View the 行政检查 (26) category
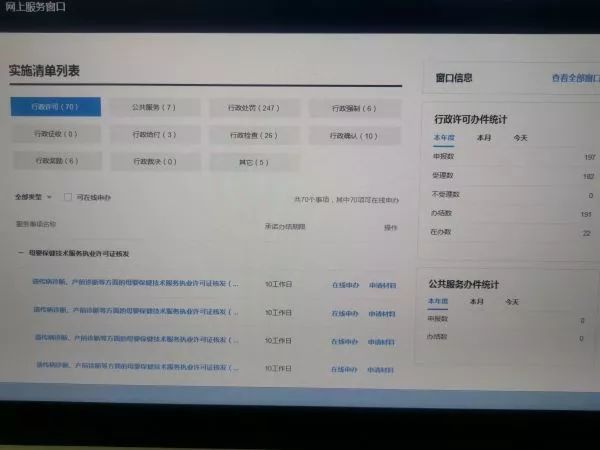The width and height of the screenshot is (600, 450). point(254,135)
